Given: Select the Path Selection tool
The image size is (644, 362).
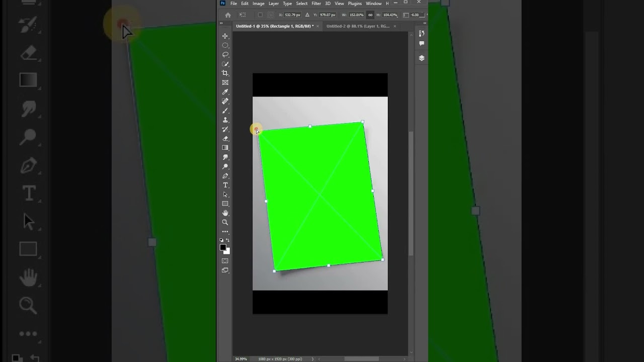Looking at the screenshot, I should (x=225, y=195).
